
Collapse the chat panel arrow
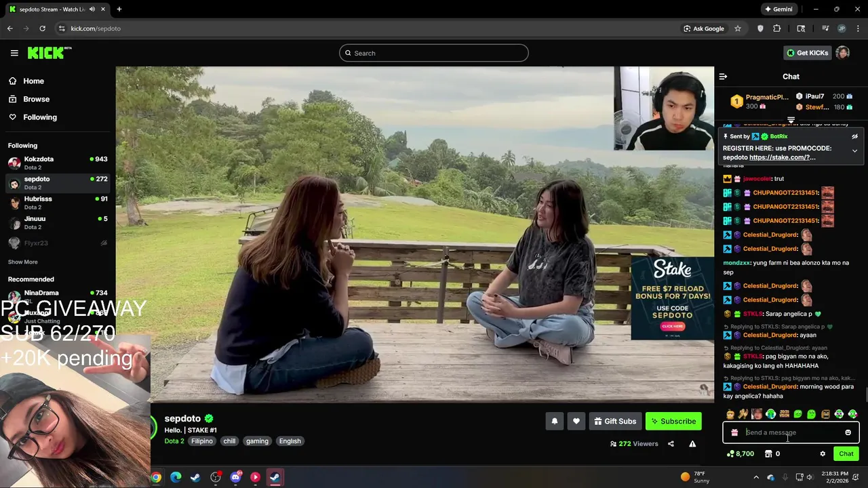pos(723,77)
